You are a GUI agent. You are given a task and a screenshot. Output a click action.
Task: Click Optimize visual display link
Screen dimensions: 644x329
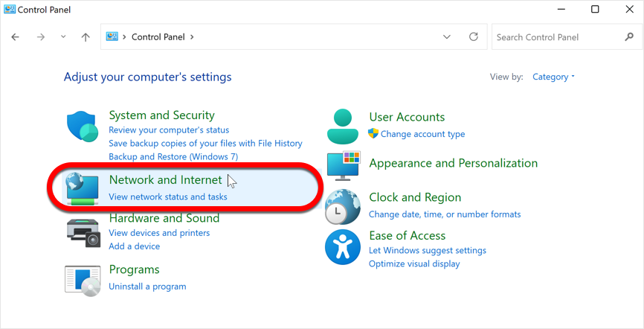pos(414,264)
